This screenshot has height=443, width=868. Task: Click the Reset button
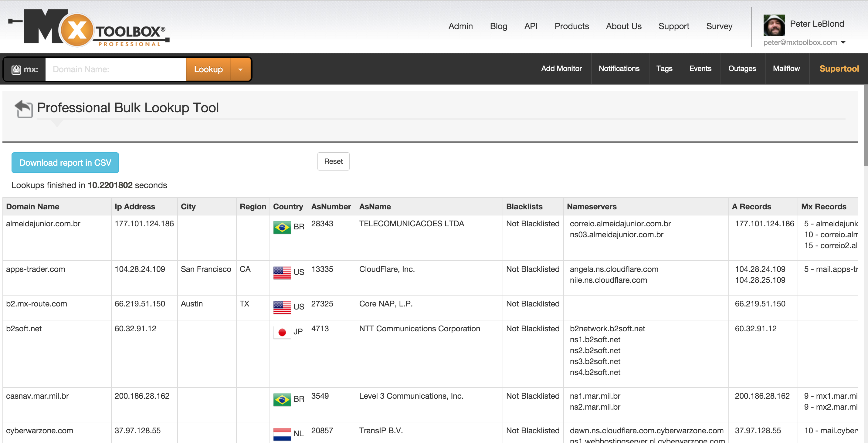point(333,161)
